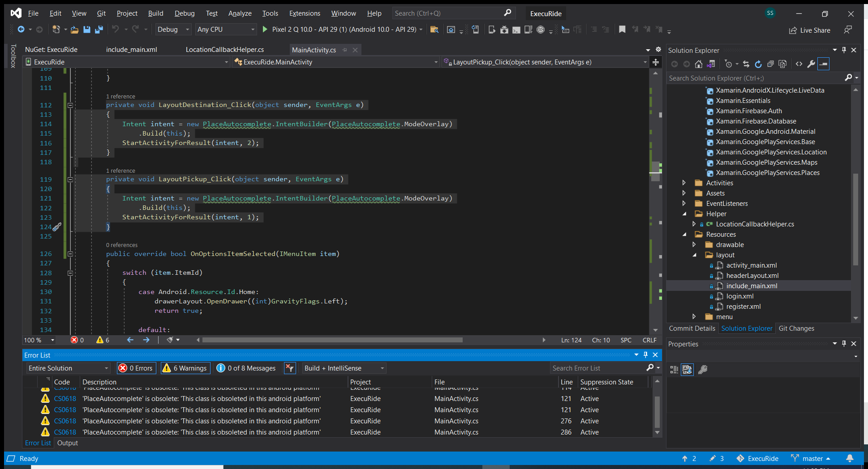Viewport: 868px width, 469px height.
Task: Open the Analyze menu
Action: (x=240, y=13)
